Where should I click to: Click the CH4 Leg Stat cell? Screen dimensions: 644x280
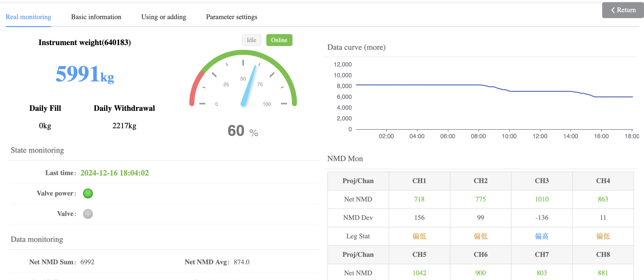click(603, 236)
